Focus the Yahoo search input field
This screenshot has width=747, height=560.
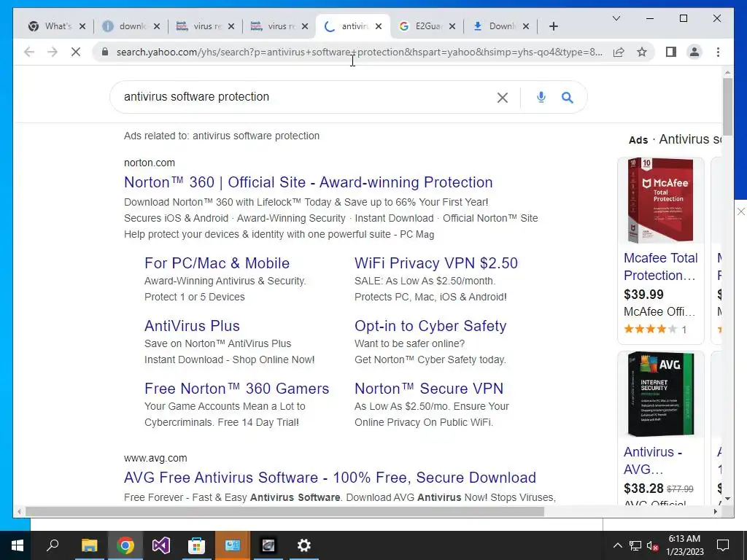coord(305,97)
